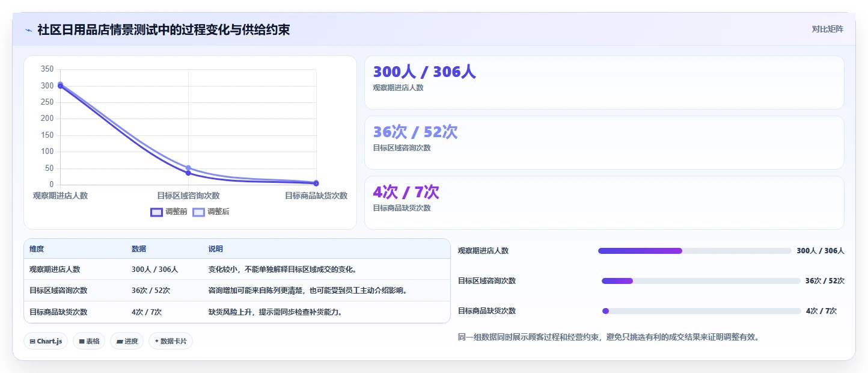Click the 说明 table column header
The height and width of the screenshot is (373, 868).
[x=216, y=249]
